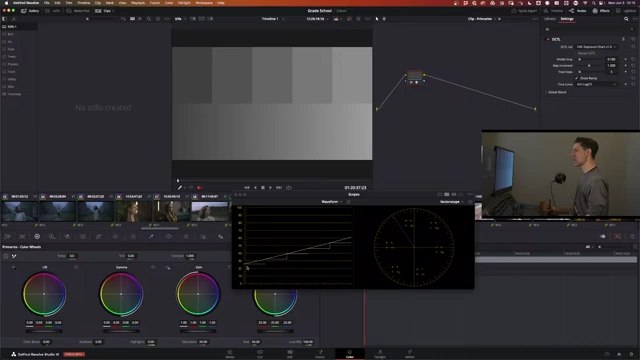This screenshot has height=360, width=640.
Task: Open the Gallery panel button
Action: (30, 11)
